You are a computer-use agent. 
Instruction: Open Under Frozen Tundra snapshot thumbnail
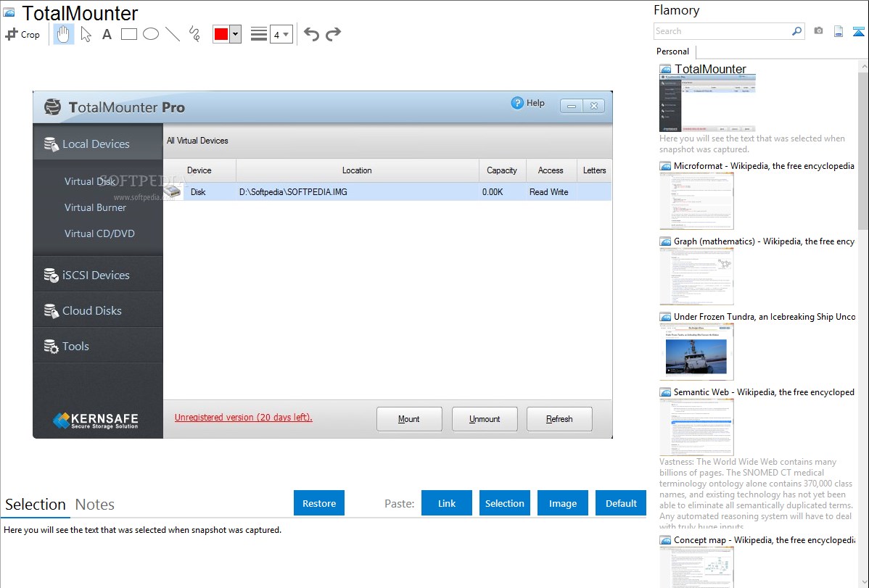(696, 352)
